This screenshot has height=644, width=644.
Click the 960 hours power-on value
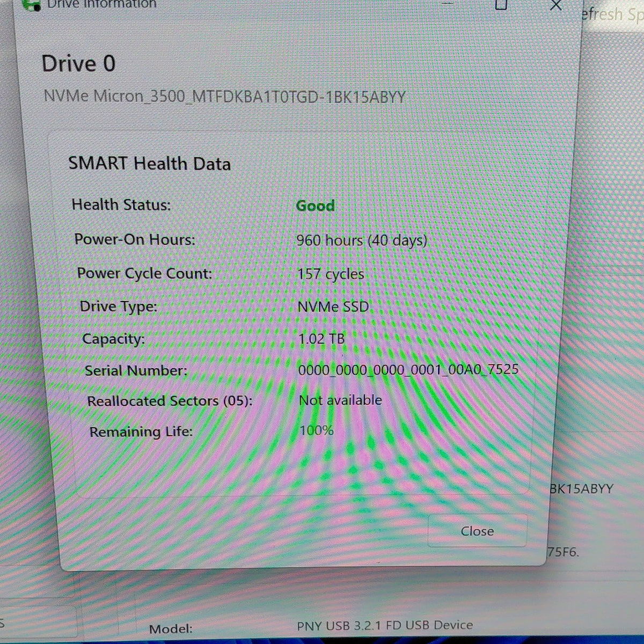pyautogui.click(x=362, y=240)
